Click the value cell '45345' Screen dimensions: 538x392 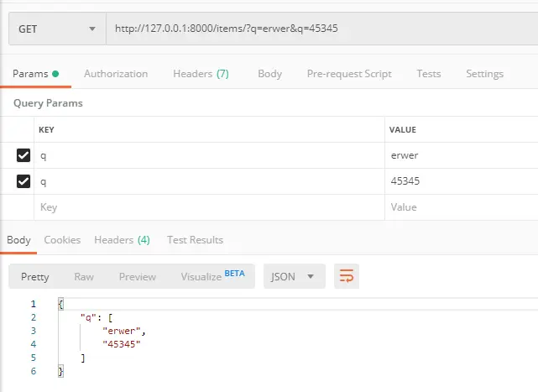462,181
